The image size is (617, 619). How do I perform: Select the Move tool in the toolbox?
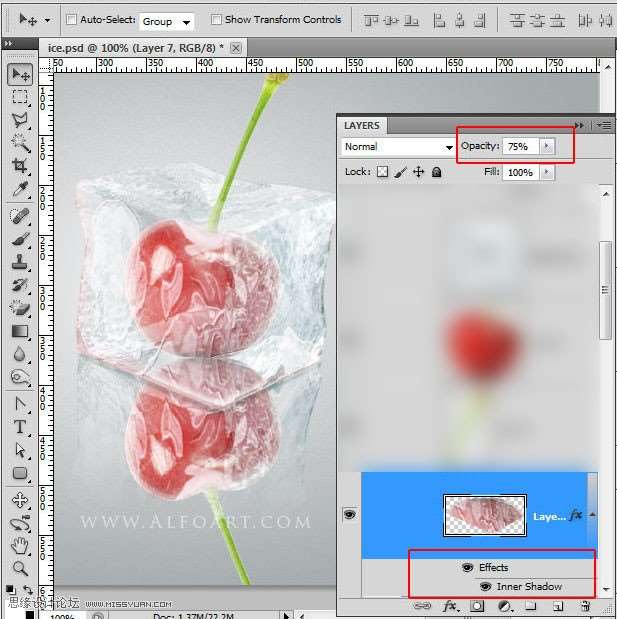point(20,74)
